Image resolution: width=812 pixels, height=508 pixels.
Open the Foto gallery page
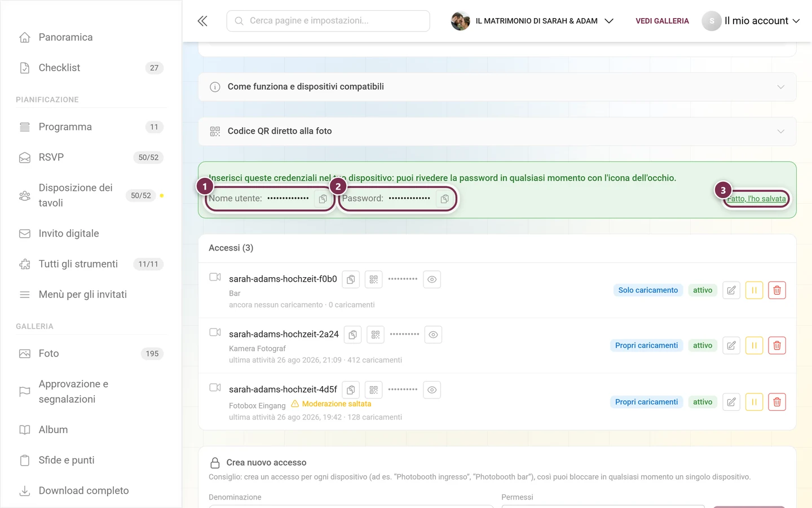[x=91, y=353]
